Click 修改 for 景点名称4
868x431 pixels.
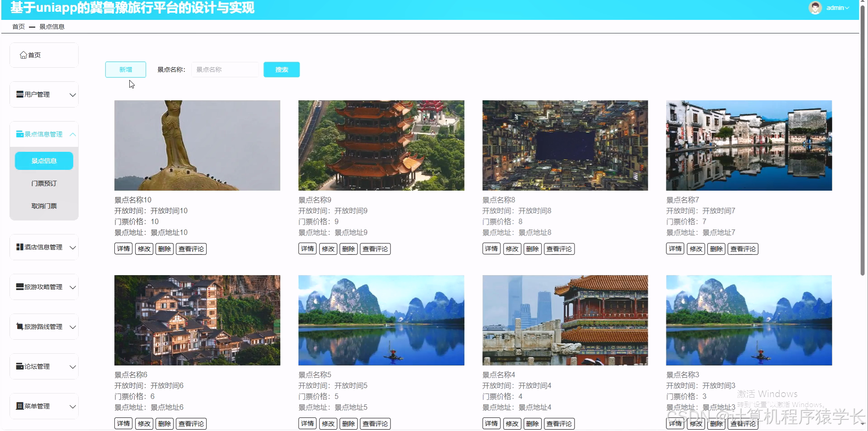512,424
